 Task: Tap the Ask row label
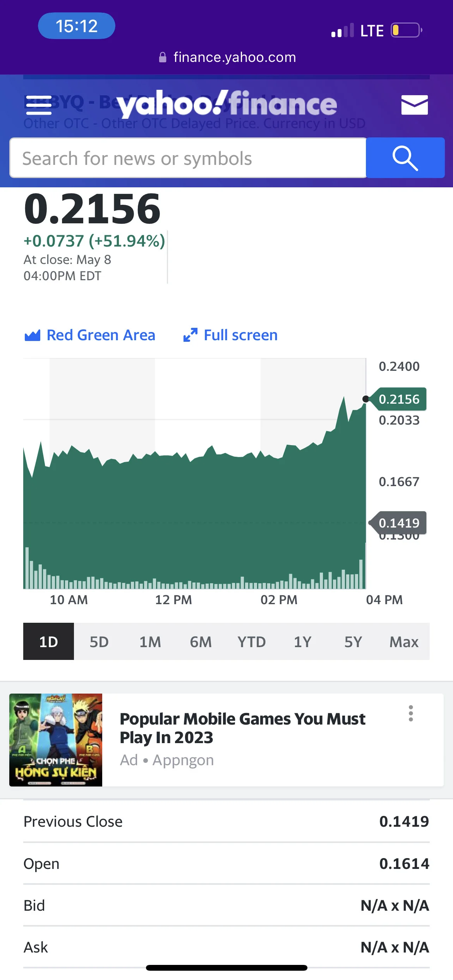tap(36, 947)
